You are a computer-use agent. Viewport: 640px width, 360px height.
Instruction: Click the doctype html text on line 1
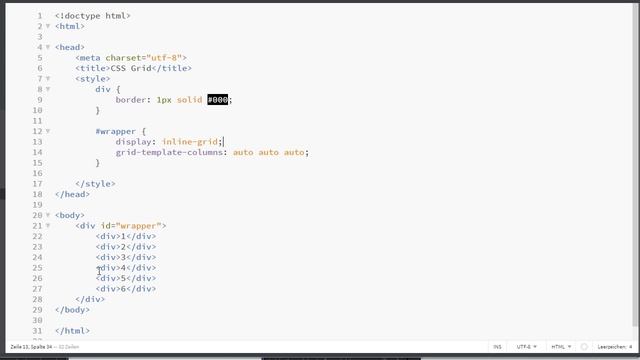click(93, 16)
